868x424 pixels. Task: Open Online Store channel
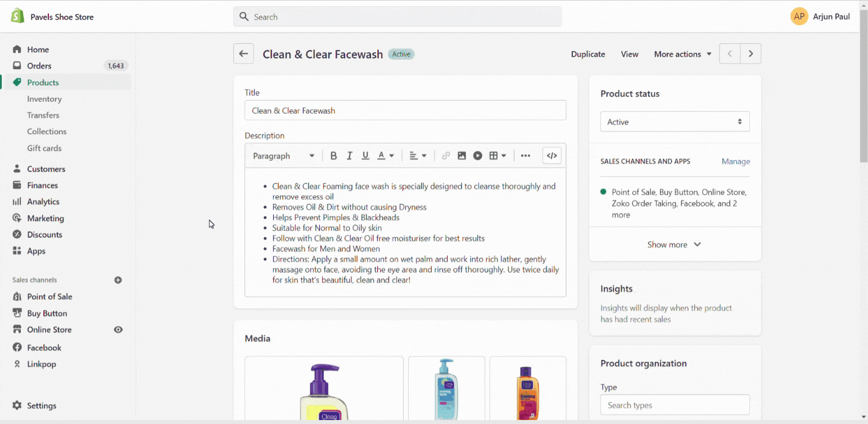[49, 330]
